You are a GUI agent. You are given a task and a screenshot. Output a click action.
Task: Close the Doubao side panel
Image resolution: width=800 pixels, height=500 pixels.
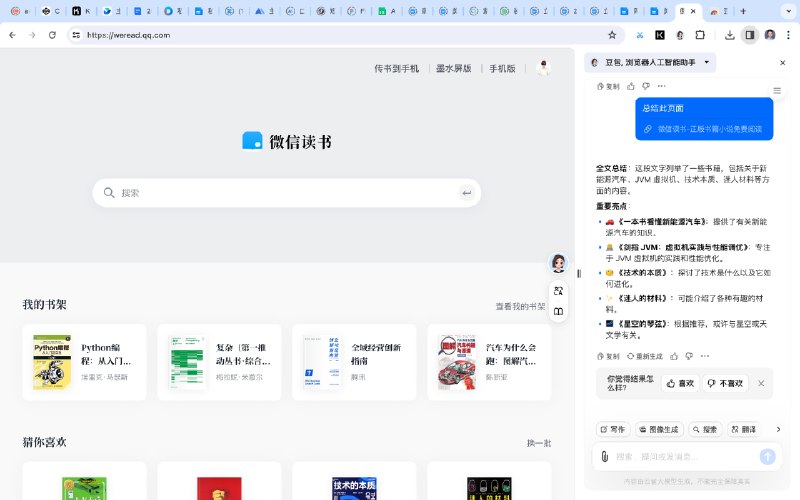click(x=782, y=63)
